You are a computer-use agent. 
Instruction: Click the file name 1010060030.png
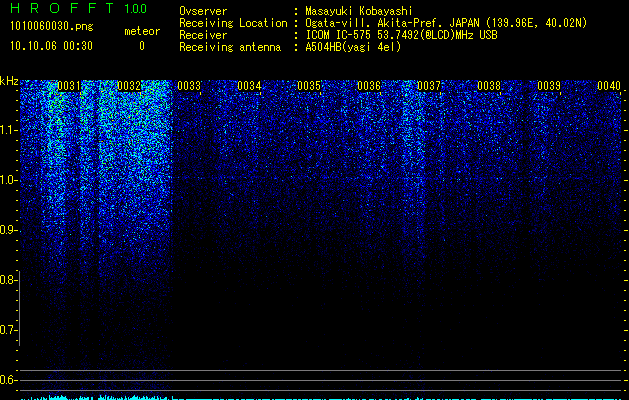52,27
